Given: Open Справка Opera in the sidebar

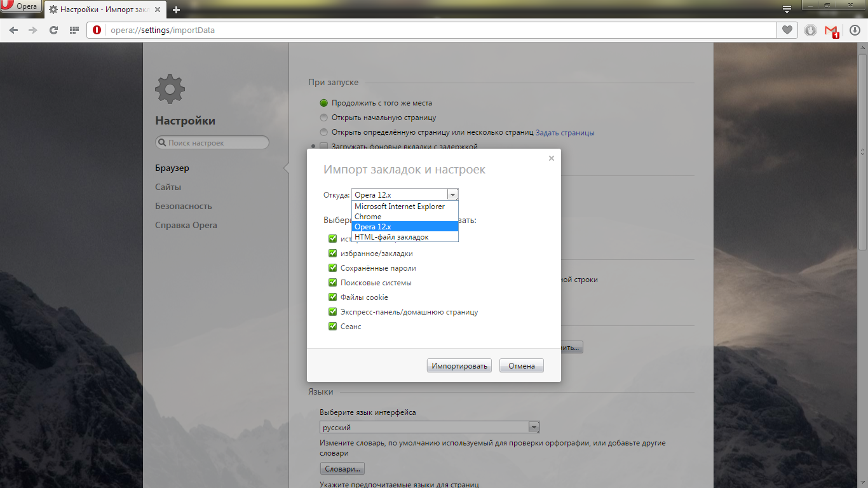Looking at the screenshot, I should (186, 226).
